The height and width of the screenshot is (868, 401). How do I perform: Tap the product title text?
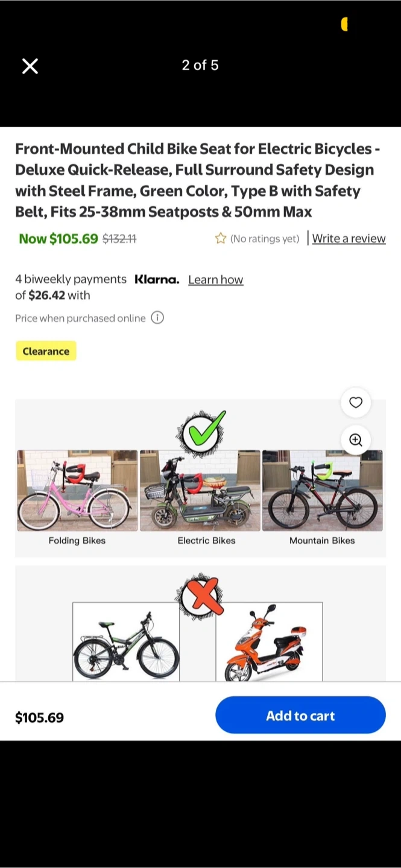[197, 180]
